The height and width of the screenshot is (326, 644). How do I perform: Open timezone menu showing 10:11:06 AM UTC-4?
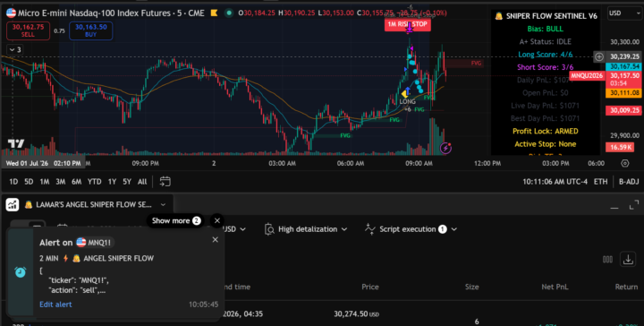pos(555,181)
